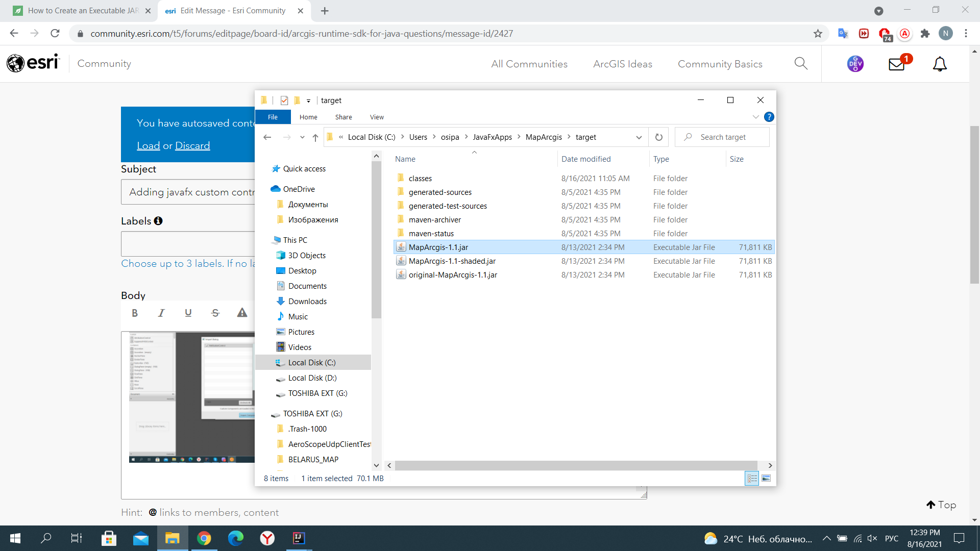Select MapArcgis-1.1-shaded.jar file

pos(452,261)
